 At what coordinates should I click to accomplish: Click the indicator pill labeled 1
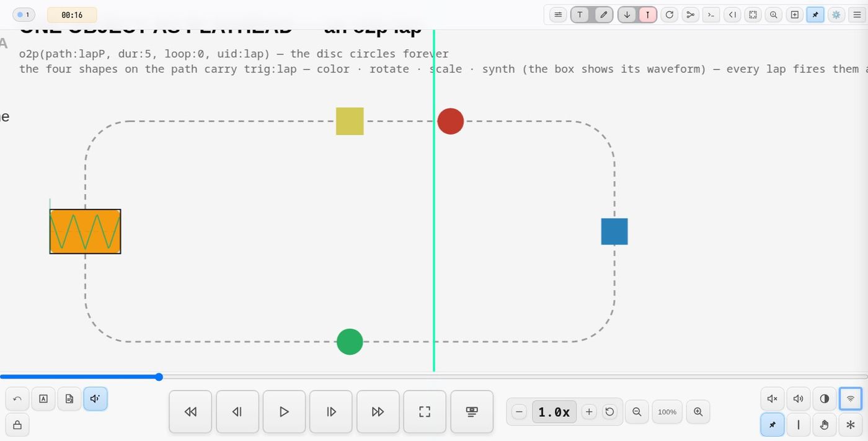click(x=24, y=15)
